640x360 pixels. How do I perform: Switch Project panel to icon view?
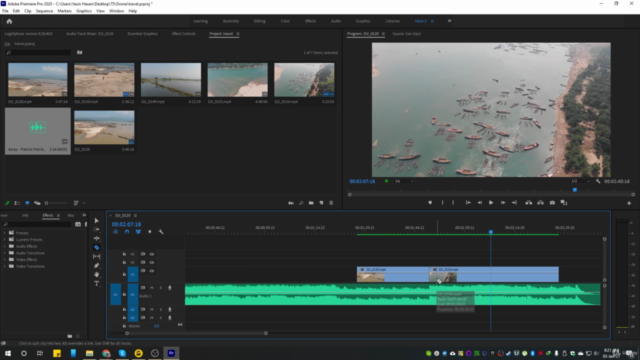pos(27,203)
